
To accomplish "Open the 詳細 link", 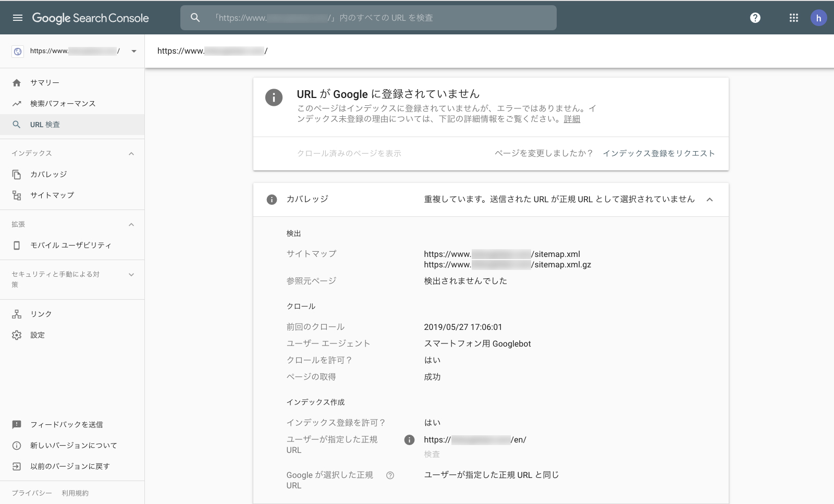I will coord(572,119).
